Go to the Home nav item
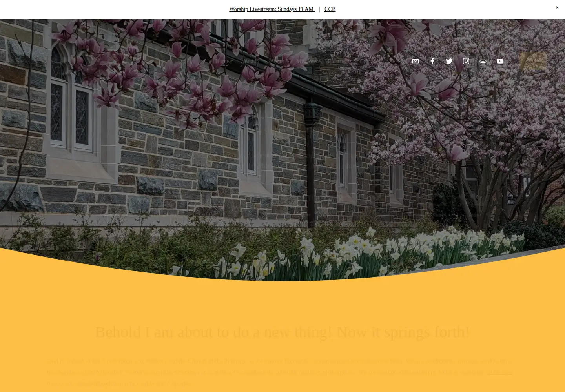 coord(222,61)
